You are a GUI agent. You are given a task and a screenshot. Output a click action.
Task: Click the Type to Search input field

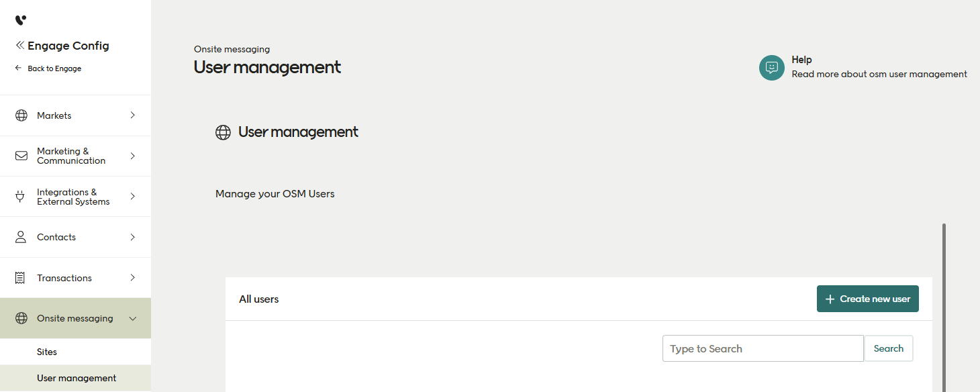[x=763, y=348]
